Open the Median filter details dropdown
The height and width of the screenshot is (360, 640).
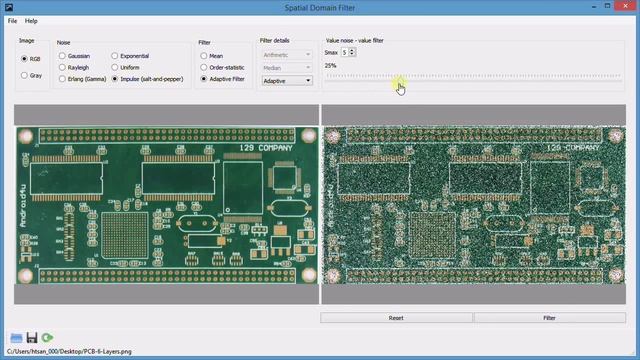[x=287, y=68]
